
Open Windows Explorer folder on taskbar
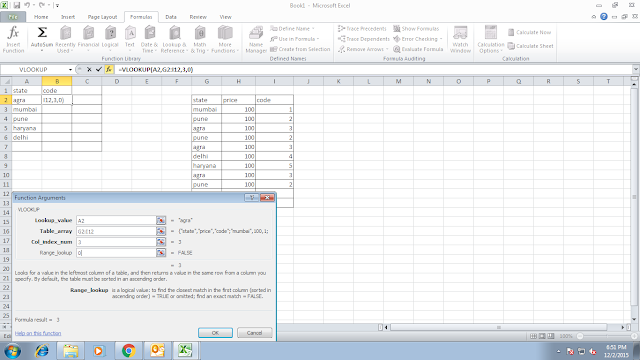tap(70, 351)
